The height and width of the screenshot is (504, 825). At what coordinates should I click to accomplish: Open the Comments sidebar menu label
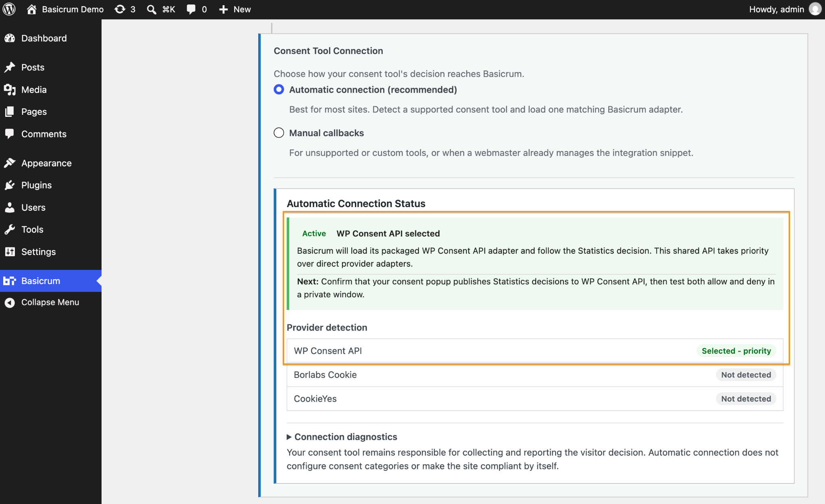coord(44,134)
